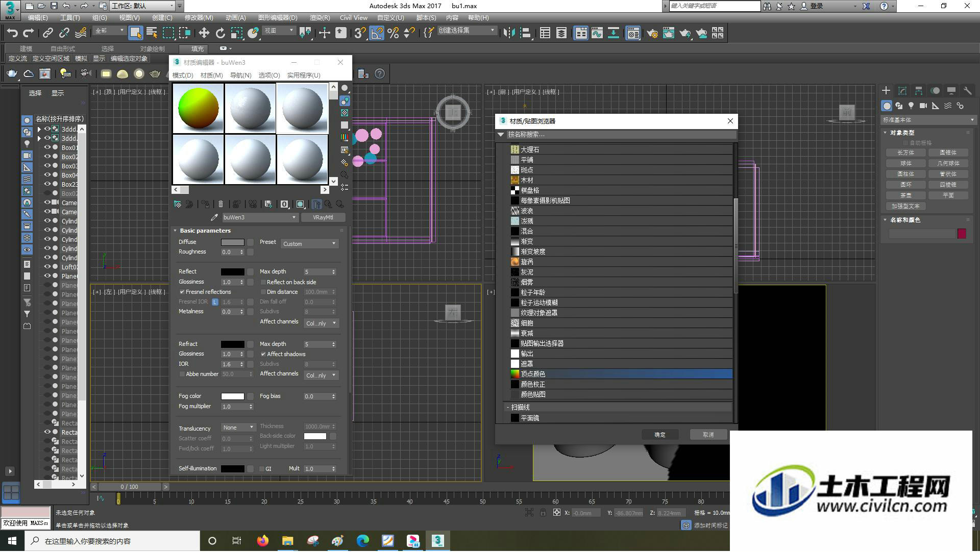Open the Render Setup dialog icon
980x552 pixels.
(x=652, y=33)
